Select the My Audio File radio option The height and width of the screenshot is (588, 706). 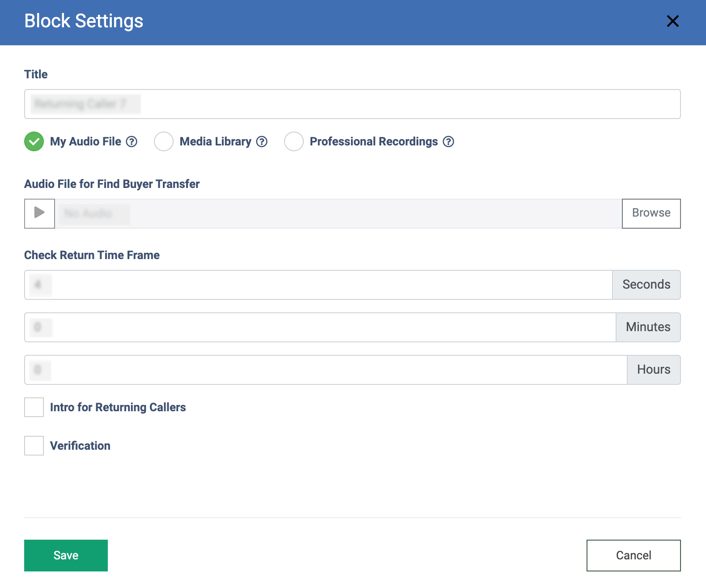pos(34,141)
